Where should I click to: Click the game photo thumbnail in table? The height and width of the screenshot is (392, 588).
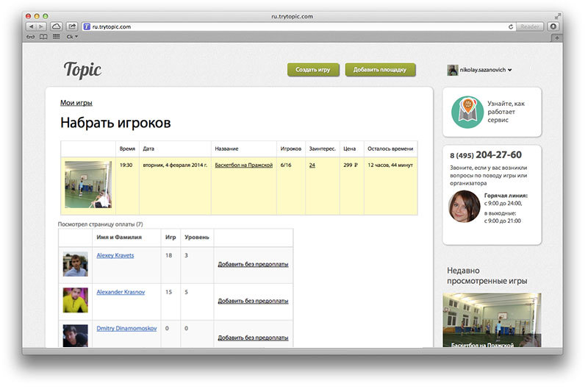pos(88,184)
